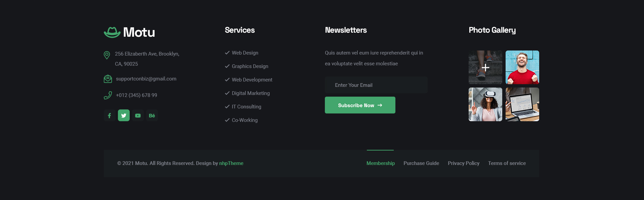Go to Digital Marketing service

[x=251, y=93]
